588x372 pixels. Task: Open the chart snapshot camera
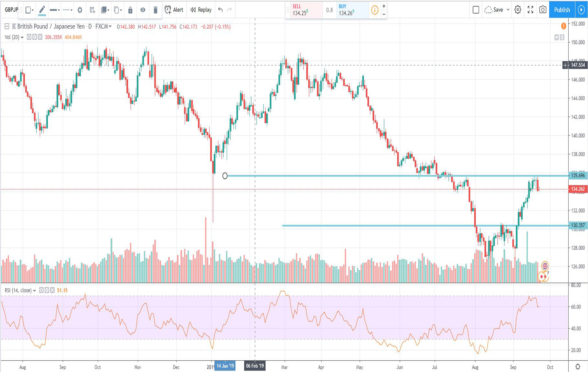coord(543,10)
